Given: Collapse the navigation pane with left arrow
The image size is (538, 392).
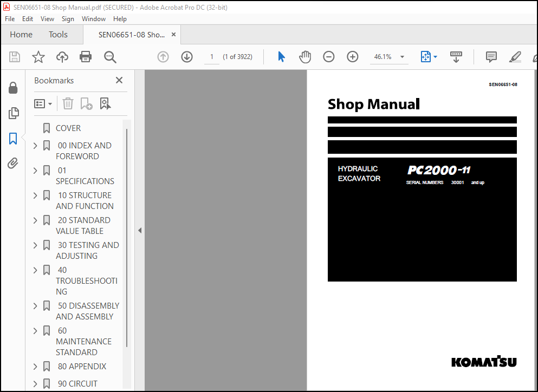Looking at the screenshot, I should click(x=140, y=231).
